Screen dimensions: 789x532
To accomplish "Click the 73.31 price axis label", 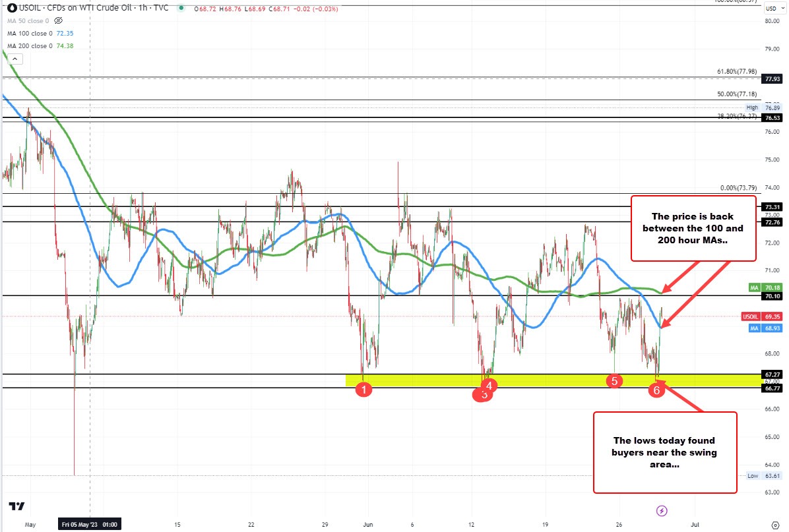I will pyautogui.click(x=772, y=206).
